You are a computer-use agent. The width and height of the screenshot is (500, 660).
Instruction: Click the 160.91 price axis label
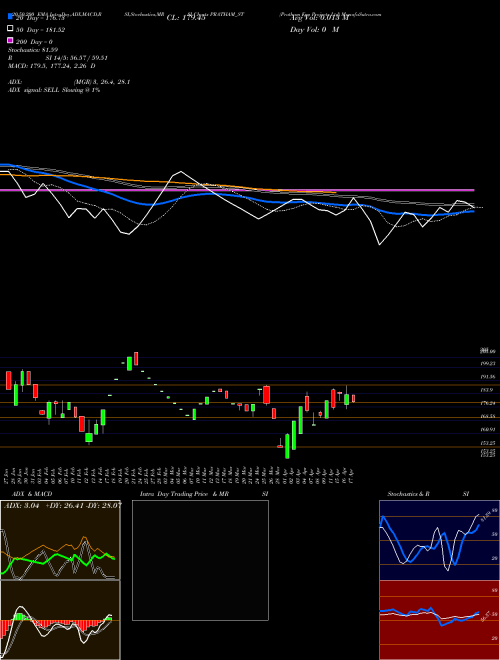[489, 430]
